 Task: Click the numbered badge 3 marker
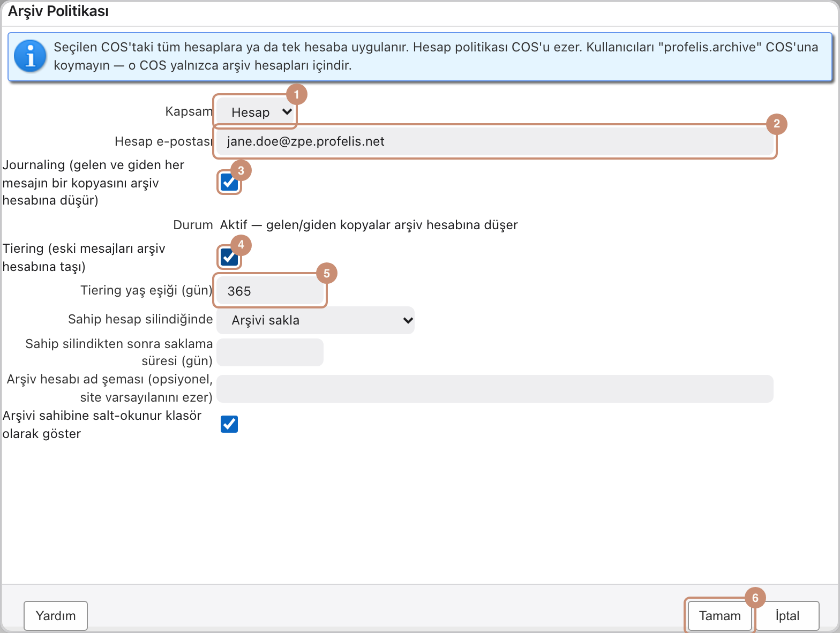click(241, 170)
